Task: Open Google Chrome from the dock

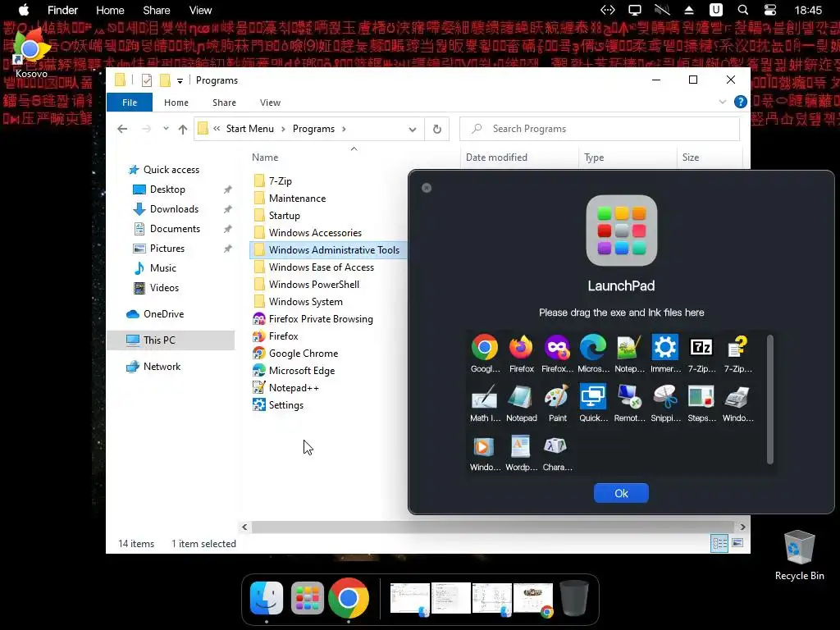Action: point(349,597)
